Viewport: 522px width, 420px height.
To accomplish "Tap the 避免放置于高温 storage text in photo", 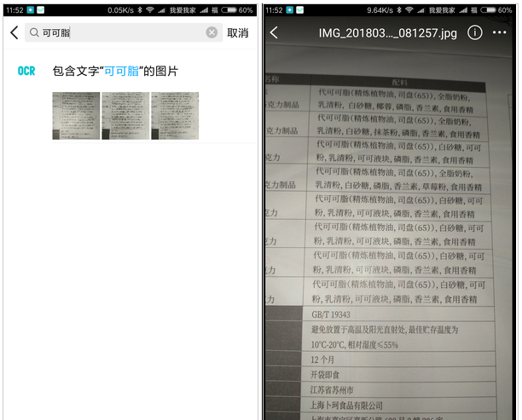I will pos(385,330).
